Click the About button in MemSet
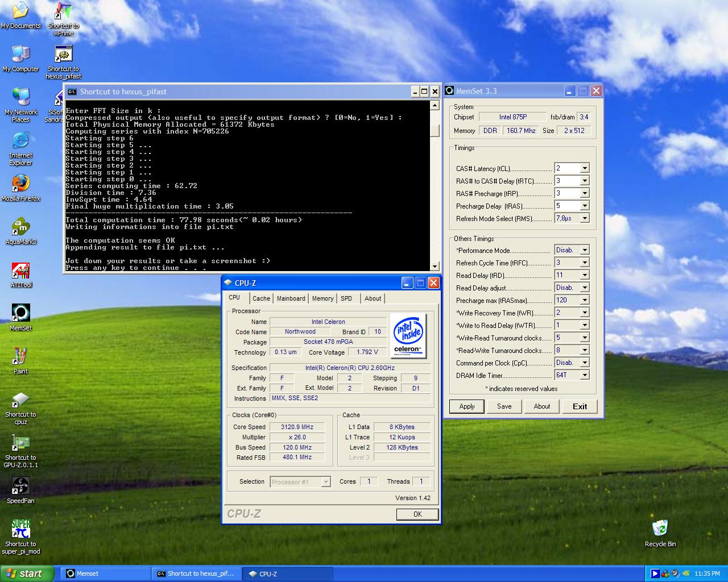The height and width of the screenshot is (582, 728). click(542, 406)
